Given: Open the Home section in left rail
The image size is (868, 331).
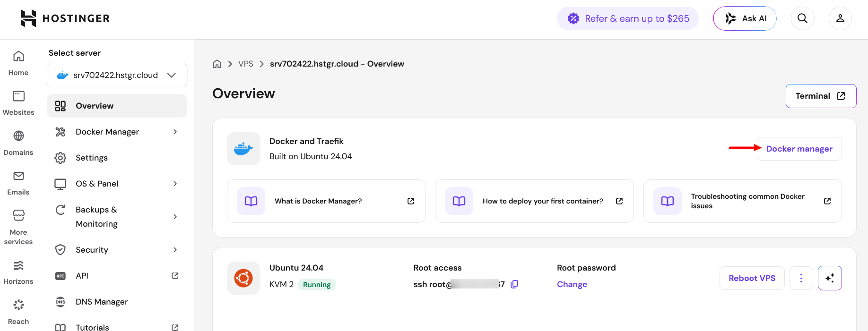Looking at the screenshot, I should click(18, 63).
